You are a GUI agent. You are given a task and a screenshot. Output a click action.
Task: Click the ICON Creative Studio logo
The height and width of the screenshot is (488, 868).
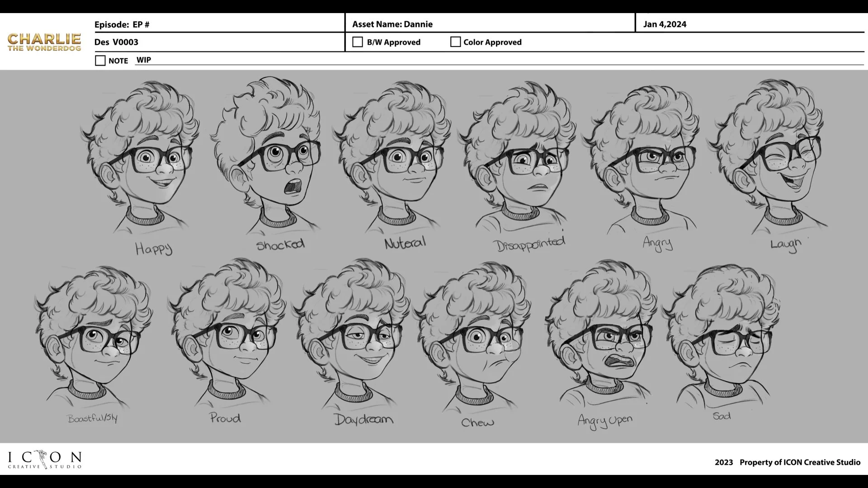click(x=44, y=460)
